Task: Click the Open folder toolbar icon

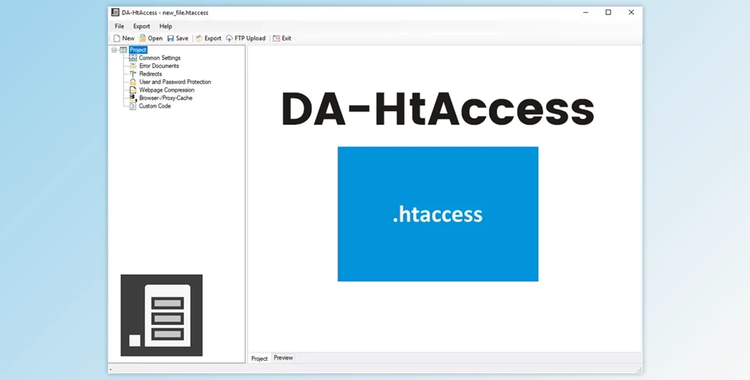Action: tap(143, 38)
